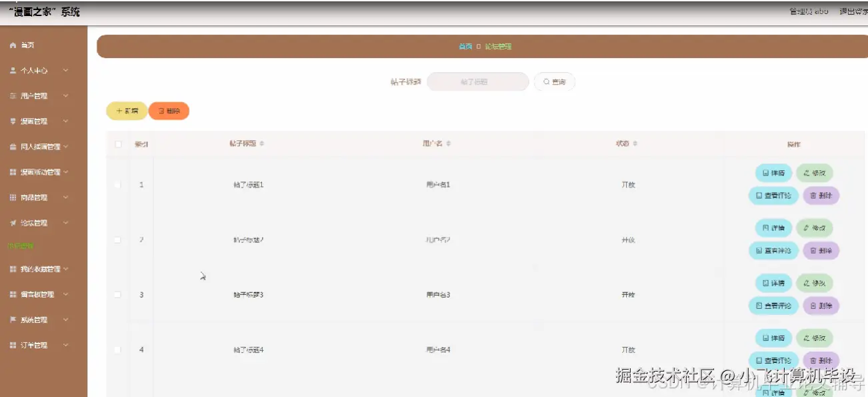Click the 退出登录 link at top right

point(853,11)
